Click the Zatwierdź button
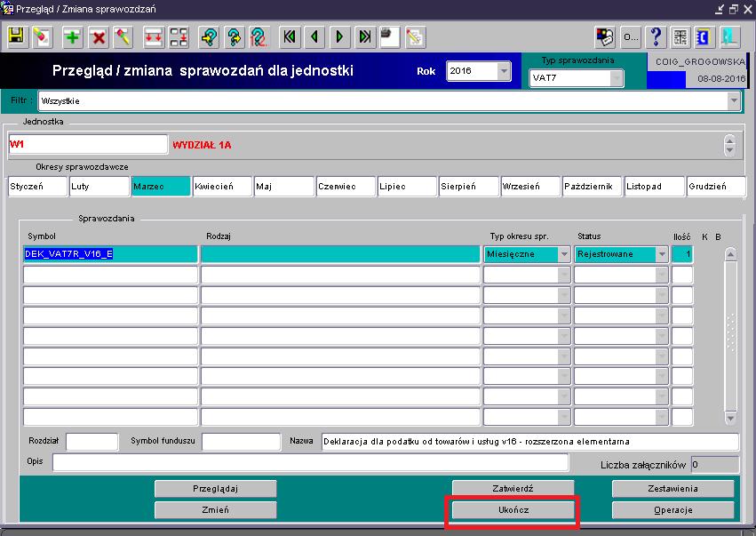This screenshot has width=756, height=536. pyautogui.click(x=513, y=489)
